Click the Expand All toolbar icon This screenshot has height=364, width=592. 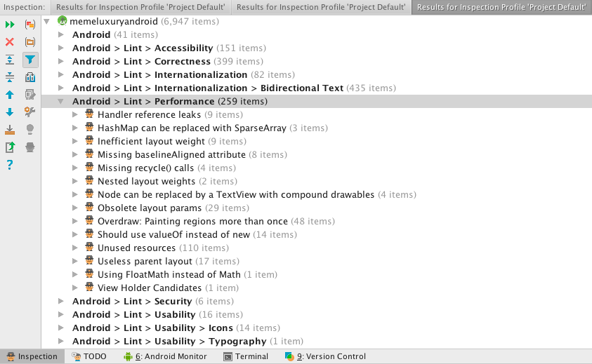(x=10, y=60)
